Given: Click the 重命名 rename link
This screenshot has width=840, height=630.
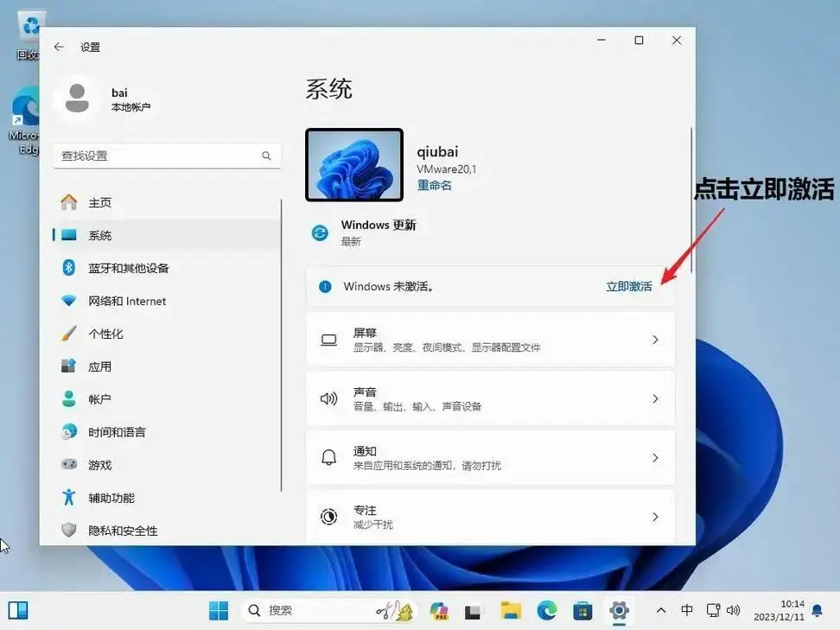Looking at the screenshot, I should click(435, 184).
